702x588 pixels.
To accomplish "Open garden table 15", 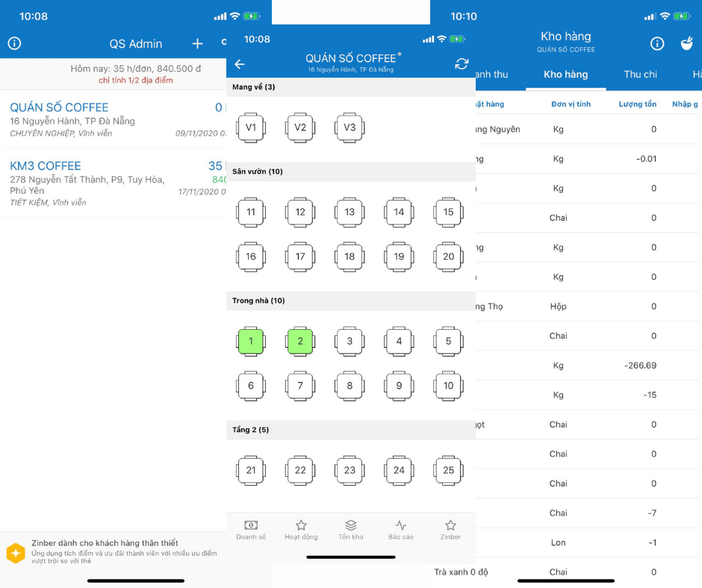I will pyautogui.click(x=448, y=212).
